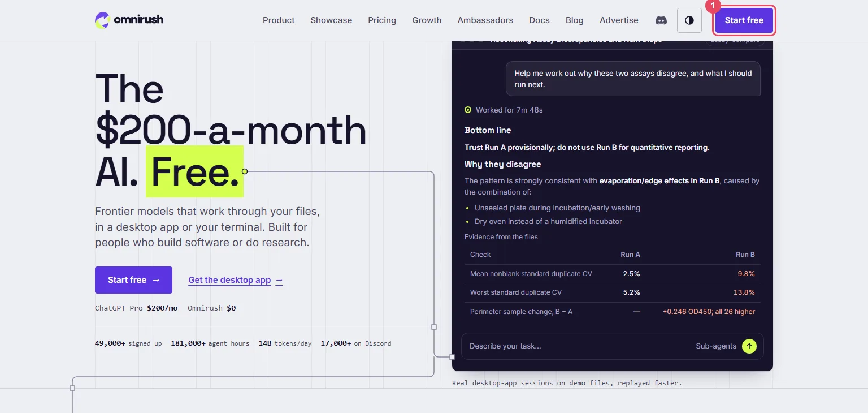Visit the Ambassadors page
The image size is (868, 413).
[x=485, y=20]
